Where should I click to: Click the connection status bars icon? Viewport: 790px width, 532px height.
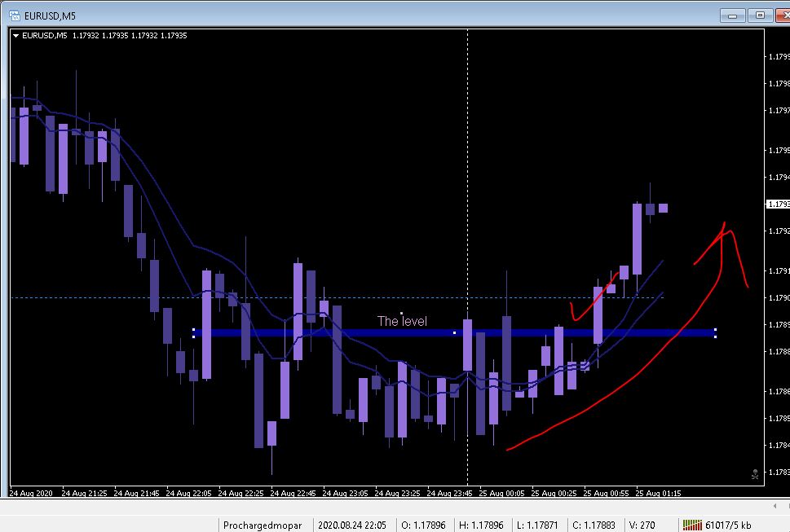tap(692, 525)
